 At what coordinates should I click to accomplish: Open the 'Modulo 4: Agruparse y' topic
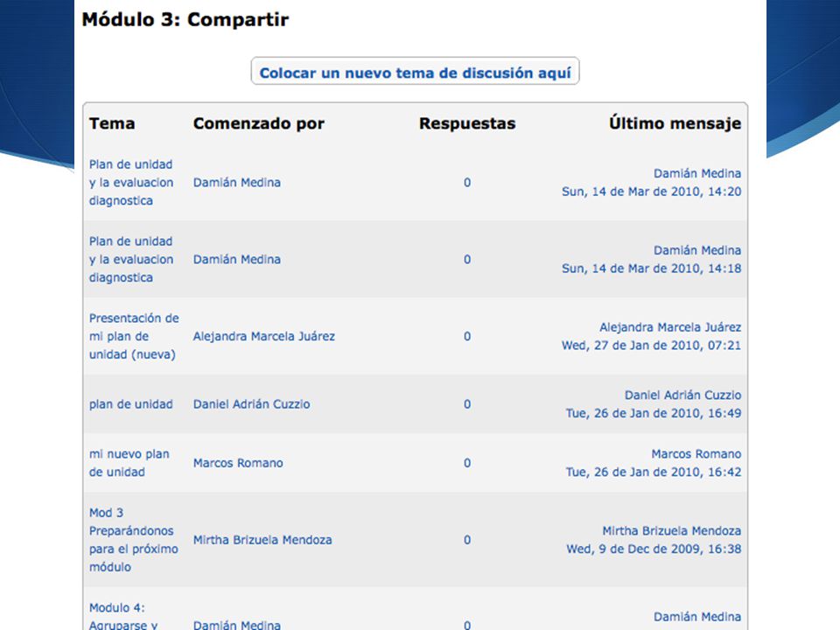click(x=123, y=617)
